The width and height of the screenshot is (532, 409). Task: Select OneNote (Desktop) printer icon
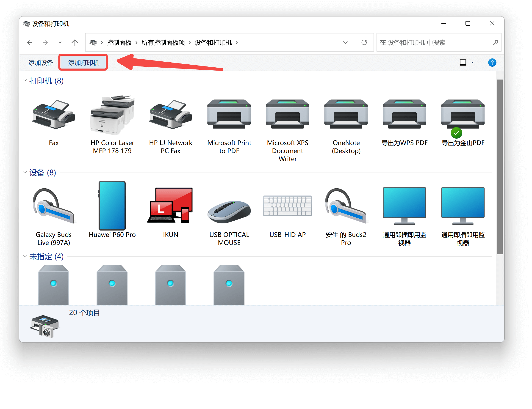346,114
